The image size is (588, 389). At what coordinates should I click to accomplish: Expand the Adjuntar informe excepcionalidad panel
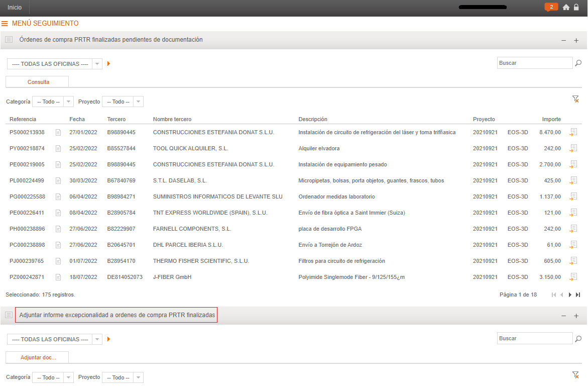pyautogui.click(x=576, y=316)
